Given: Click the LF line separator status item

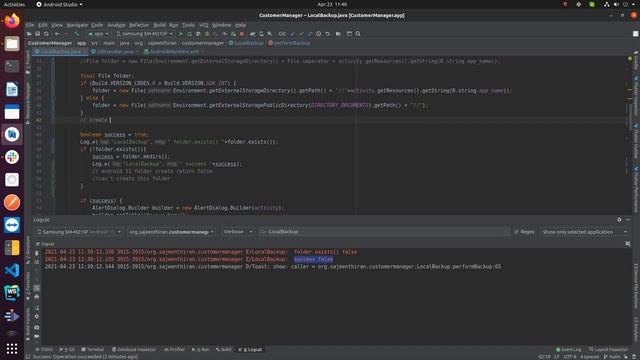Looking at the screenshot, I should pos(557,357).
